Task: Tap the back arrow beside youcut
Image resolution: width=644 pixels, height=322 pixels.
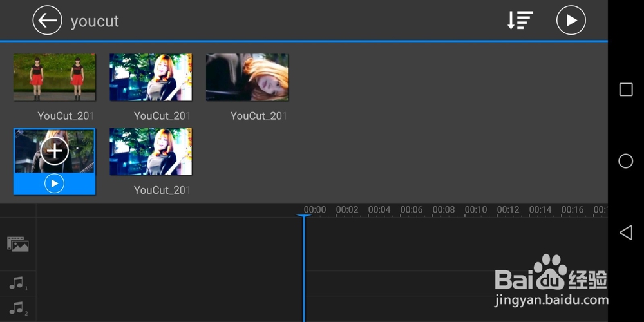Action: tap(47, 20)
